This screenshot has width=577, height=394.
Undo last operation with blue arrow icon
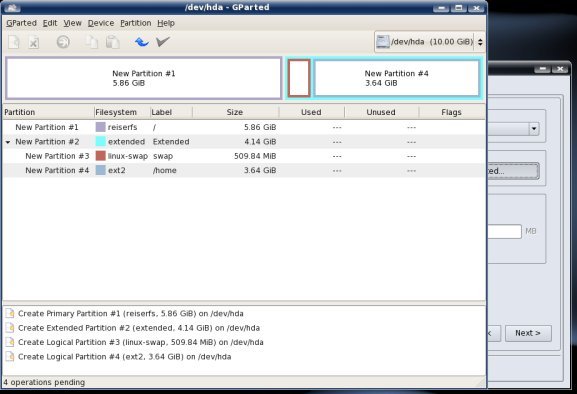tap(142, 42)
